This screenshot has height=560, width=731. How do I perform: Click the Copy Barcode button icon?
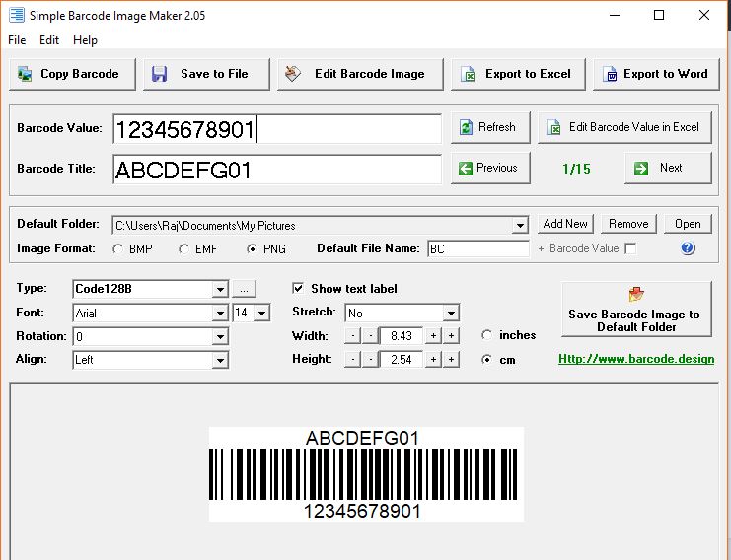25,74
